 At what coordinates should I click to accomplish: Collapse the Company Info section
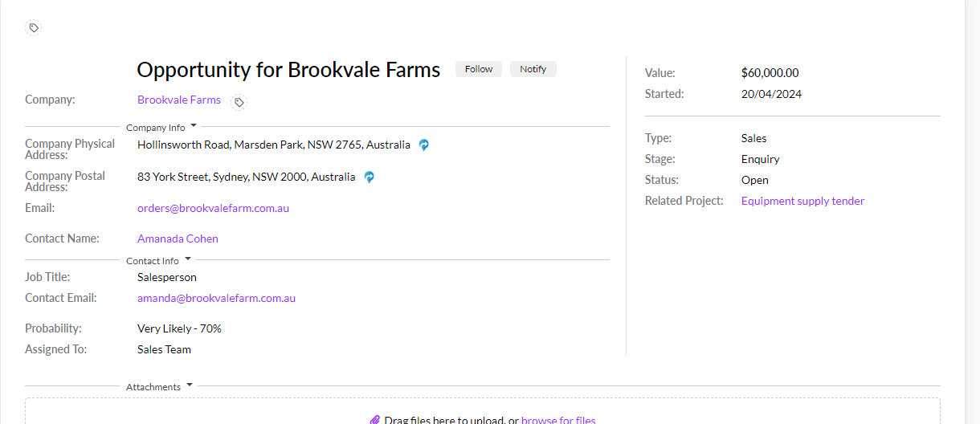[x=194, y=126]
